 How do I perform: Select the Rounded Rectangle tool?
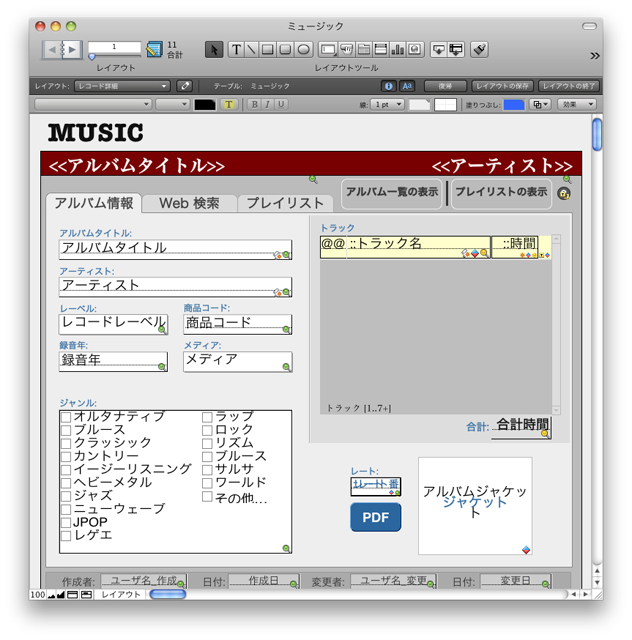coord(285,50)
